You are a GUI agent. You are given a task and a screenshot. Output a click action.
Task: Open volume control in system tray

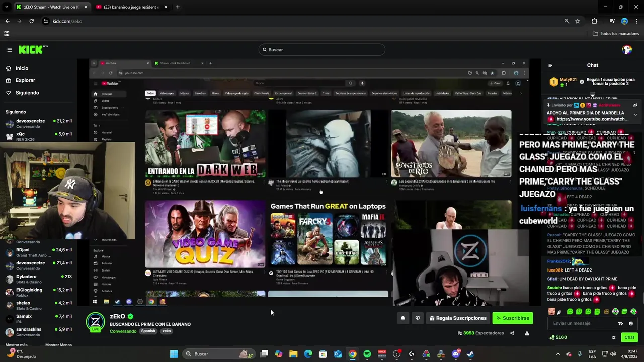point(613,354)
